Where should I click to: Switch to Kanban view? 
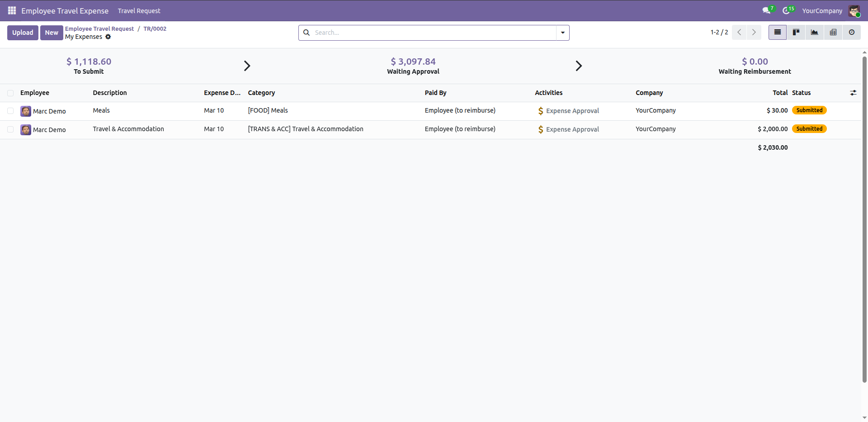coord(796,33)
